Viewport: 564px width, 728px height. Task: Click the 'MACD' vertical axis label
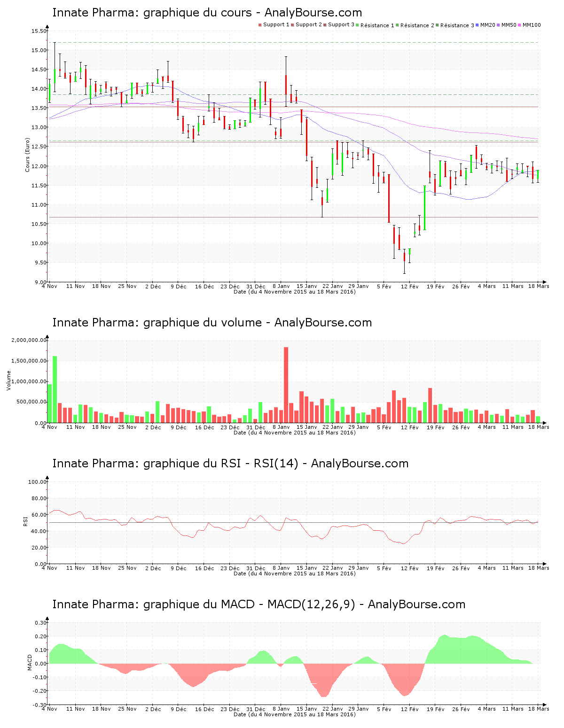point(30,662)
